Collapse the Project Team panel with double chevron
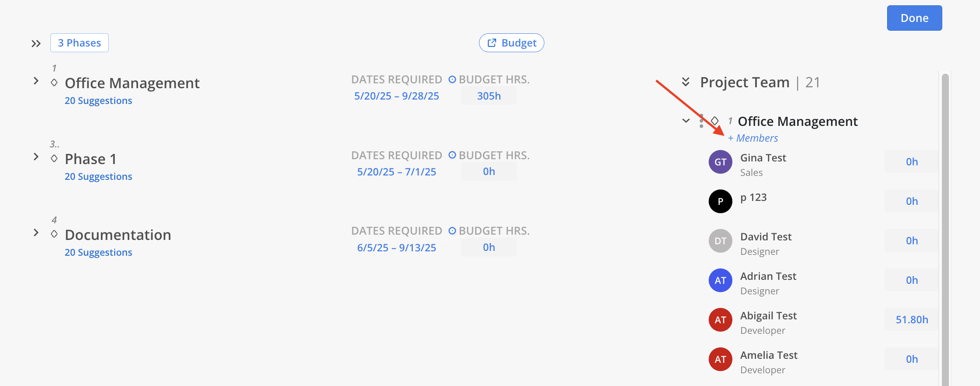 (x=686, y=82)
